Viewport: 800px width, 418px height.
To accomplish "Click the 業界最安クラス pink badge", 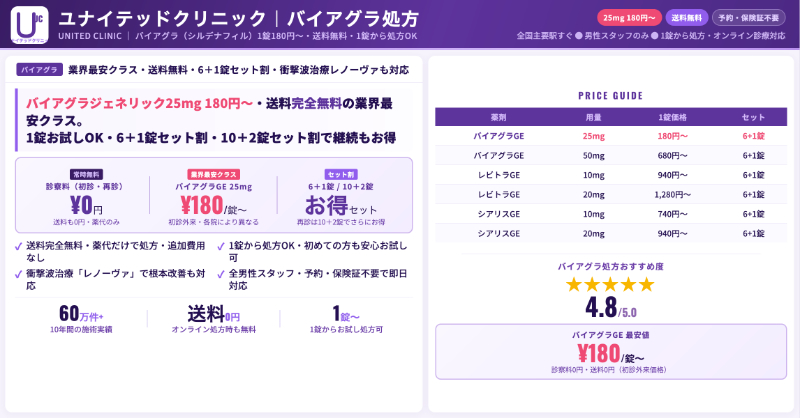I will (x=213, y=174).
